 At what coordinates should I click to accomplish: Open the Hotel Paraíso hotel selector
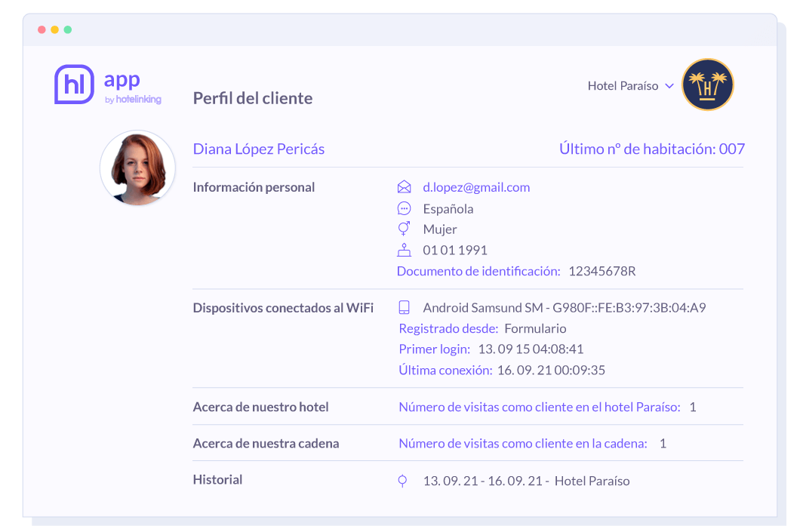point(631,86)
